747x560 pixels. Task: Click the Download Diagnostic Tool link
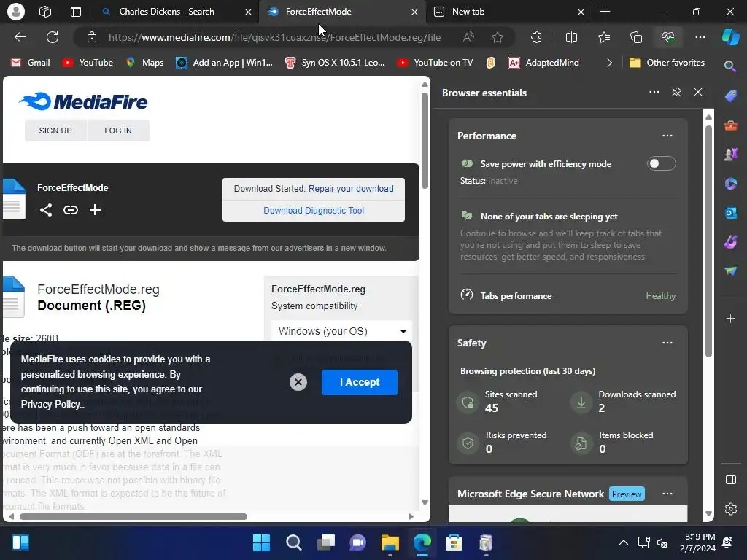pos(314,211)
